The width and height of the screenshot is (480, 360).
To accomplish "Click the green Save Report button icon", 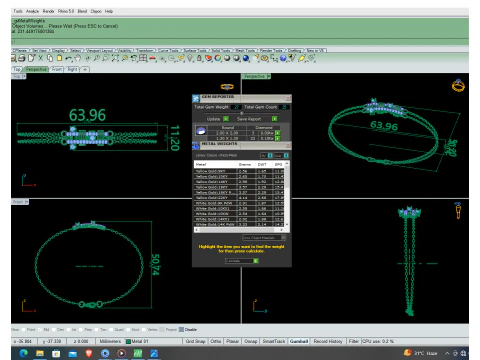I will click(275, 119).
